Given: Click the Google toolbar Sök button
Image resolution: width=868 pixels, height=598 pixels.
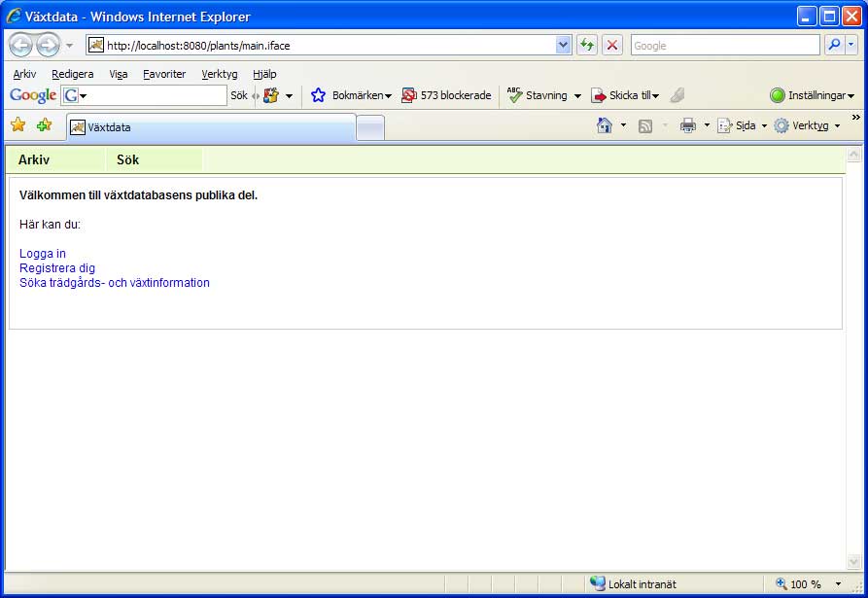Looking at the screenshot, I should click(239, 95).
